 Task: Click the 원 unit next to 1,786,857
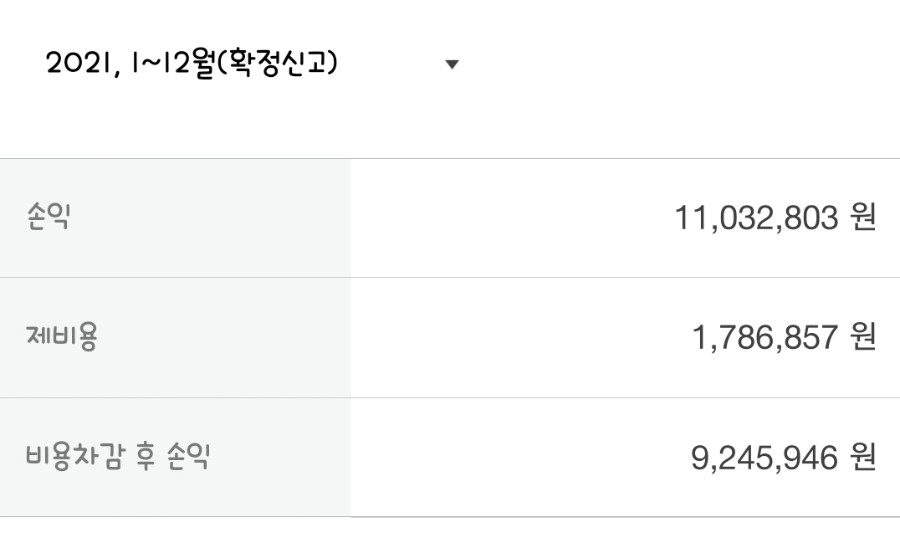tap(863, 337)
